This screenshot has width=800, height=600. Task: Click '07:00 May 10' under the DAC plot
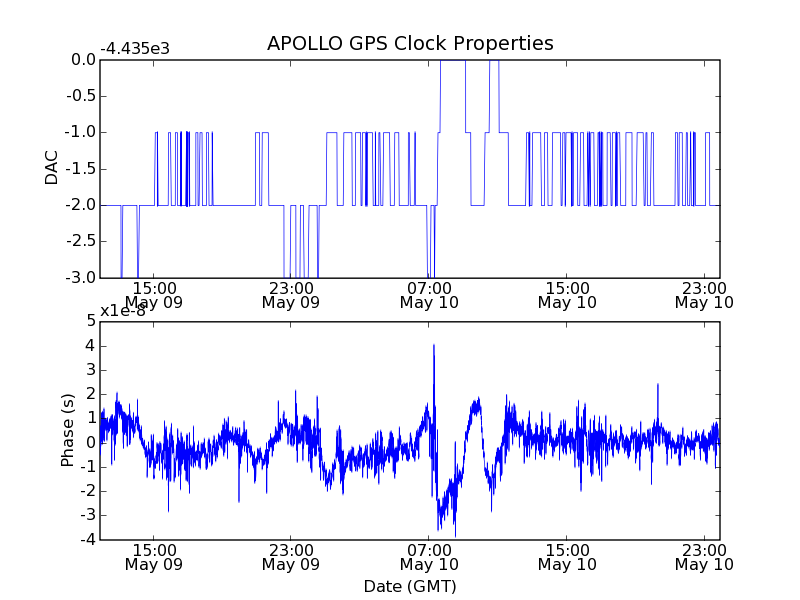coord(429,295)
